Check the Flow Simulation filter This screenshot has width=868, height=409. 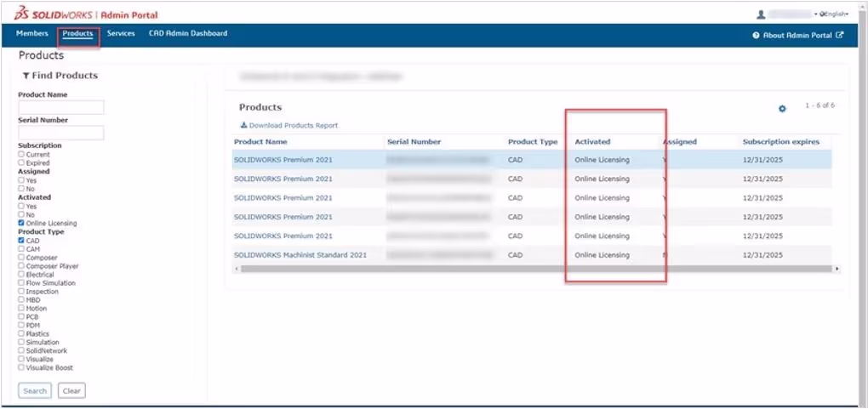click(x=21, y=283)
